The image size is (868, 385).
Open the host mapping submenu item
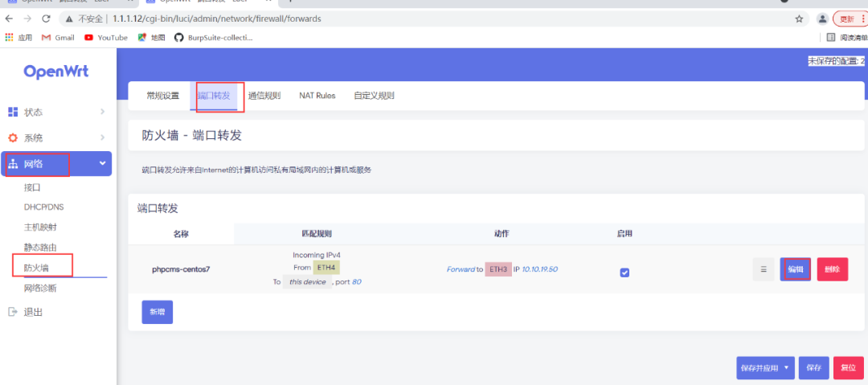(40, 227)
